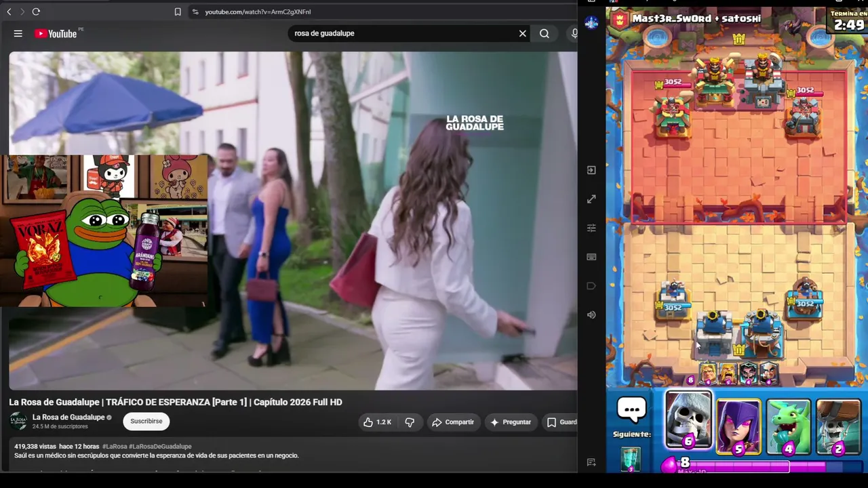Click the '419,338 vistas' view count text
This screenshot has height=488, width=868.
pos(35,447)
